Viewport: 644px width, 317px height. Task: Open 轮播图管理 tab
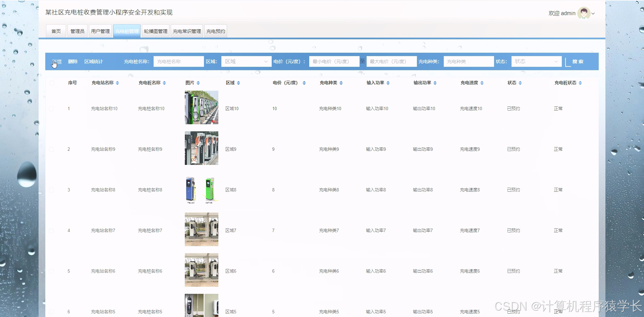point(156,31)
